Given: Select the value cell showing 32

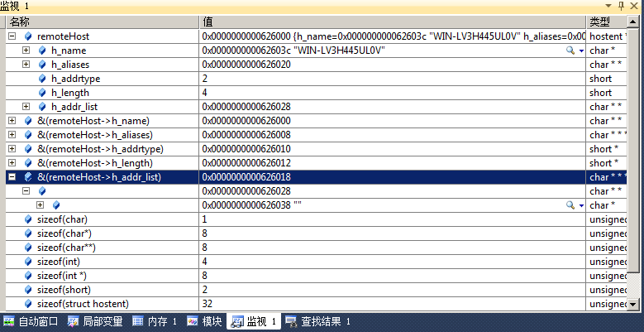Looking at the screenshot, I should (x=392, y=304).
